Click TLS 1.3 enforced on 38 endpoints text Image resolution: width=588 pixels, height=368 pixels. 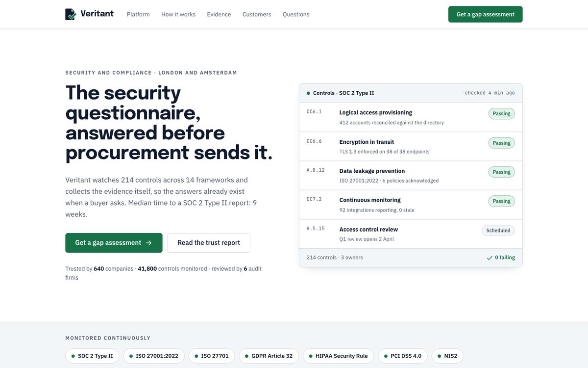click(384, 152)
